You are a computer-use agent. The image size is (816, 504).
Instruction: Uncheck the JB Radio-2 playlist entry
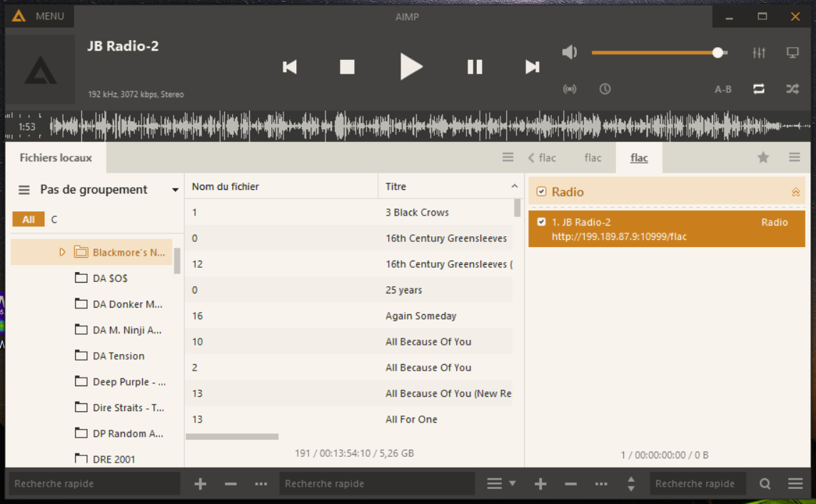tap(541, 222)
